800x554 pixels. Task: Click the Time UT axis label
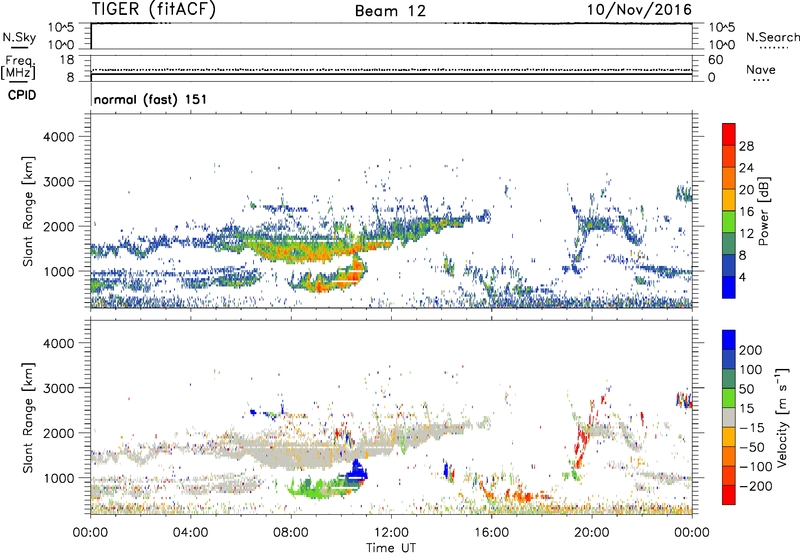click(x=391, y=547)
